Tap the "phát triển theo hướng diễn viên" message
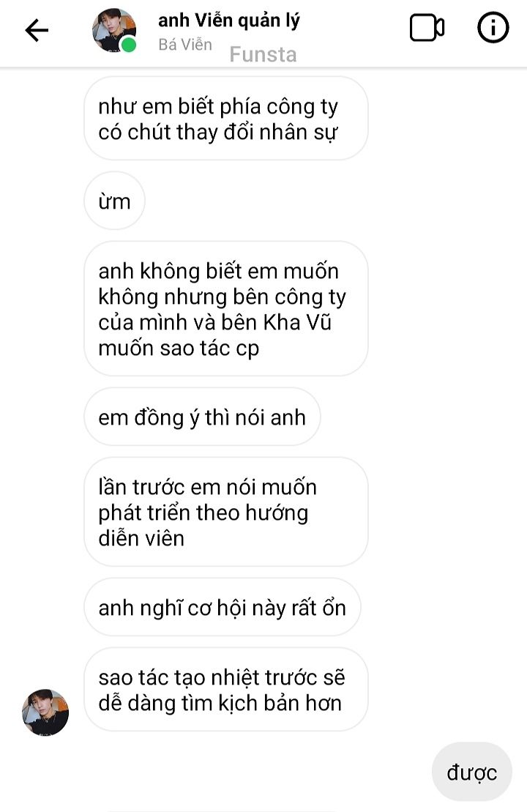 click(x=225, y=512)
